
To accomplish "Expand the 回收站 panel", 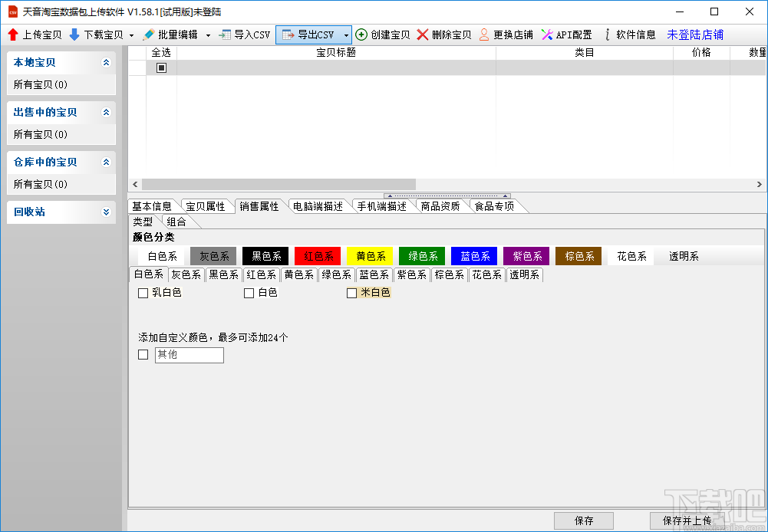I will (106, 212).
